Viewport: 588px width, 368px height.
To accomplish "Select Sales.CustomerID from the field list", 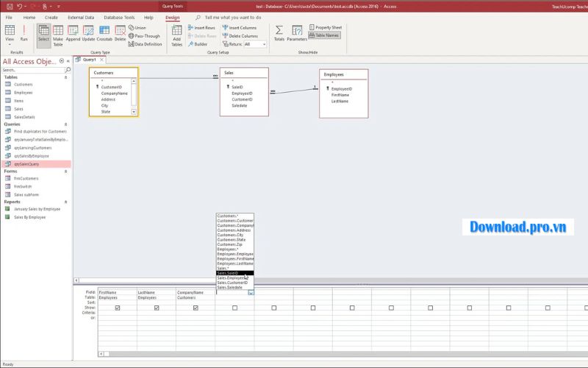I will (232, 283).
